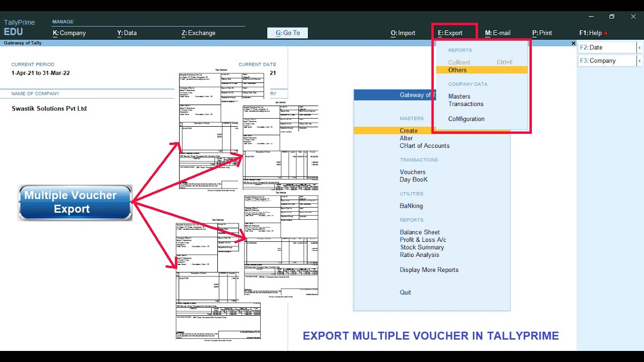
Task: Minimize the TallyPrime window
Action: click(591, 17)
